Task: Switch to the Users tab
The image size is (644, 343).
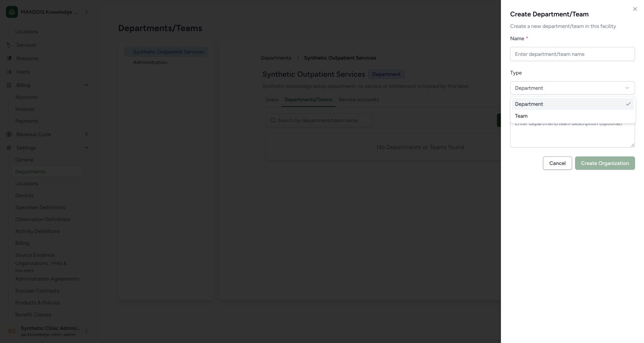Action: click(x=272, y=100)
